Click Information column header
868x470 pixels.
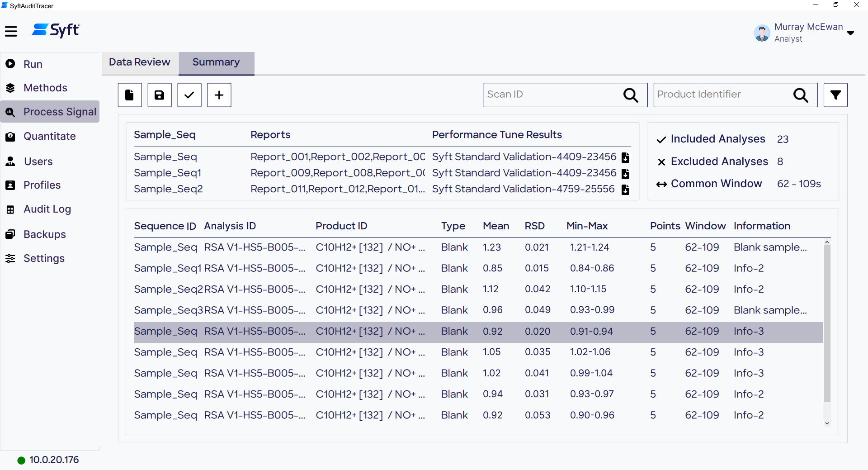point(762,226)
